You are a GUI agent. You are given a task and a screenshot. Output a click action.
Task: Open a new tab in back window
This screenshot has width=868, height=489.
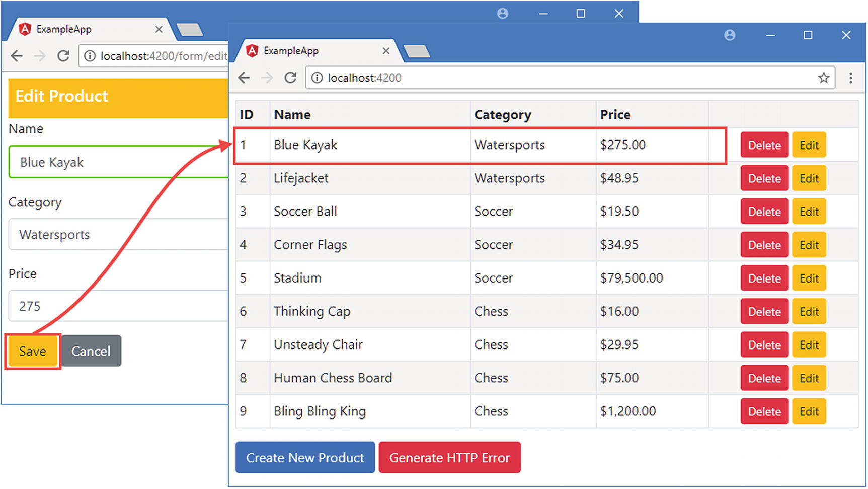click(x=190, y=30)
